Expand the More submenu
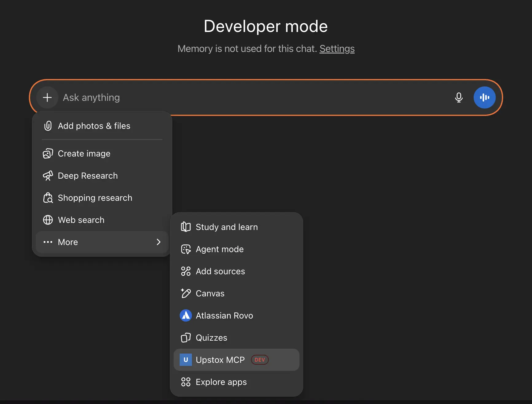The width and height of the screenshot is (532, 404). point(68,242)
